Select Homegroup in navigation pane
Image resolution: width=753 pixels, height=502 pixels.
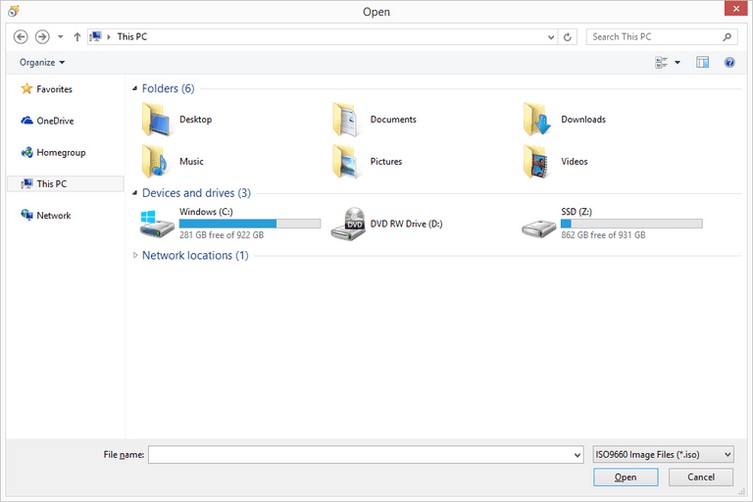[53, 152]
